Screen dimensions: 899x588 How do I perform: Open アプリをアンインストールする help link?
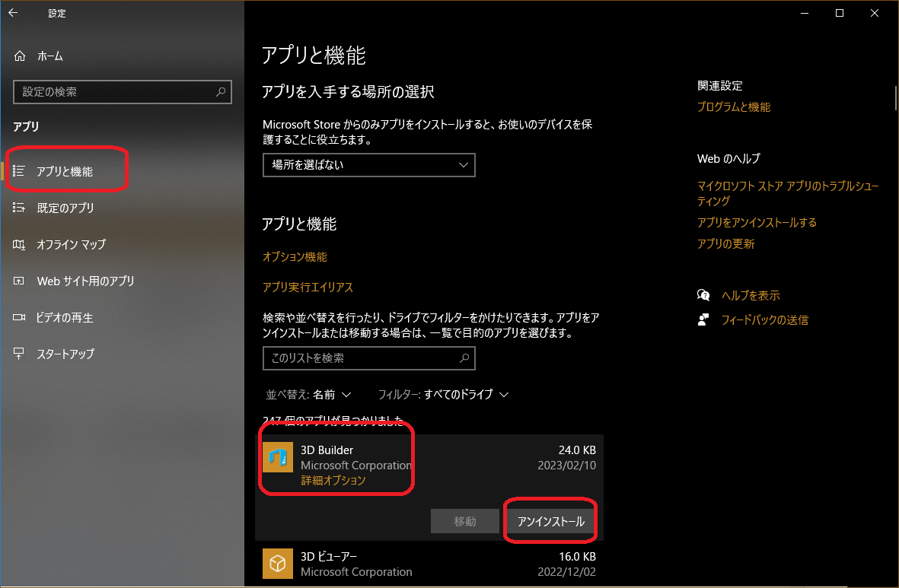point(757,222)
